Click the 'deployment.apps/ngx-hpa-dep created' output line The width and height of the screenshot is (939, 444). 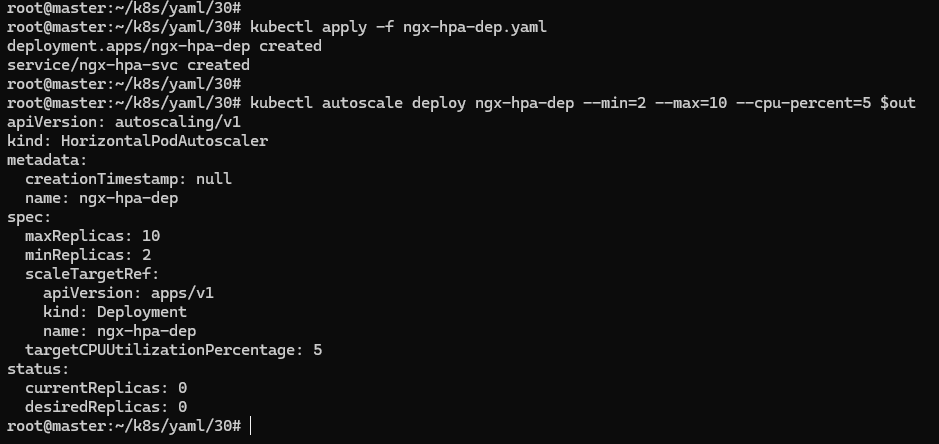click(x=164, y=46)
